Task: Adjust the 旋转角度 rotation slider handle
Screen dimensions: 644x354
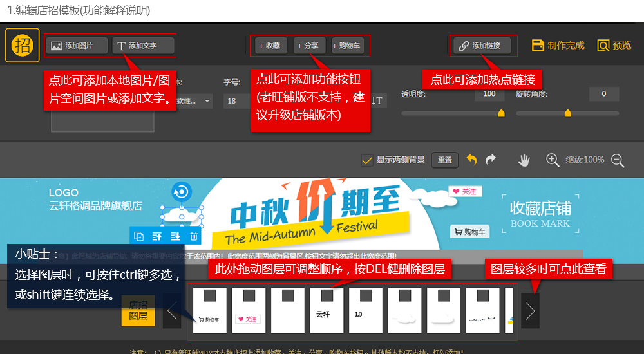Action: coord(568,113)
